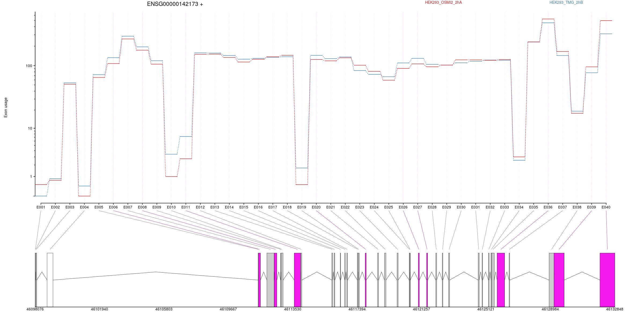Click exon label E033
644x322 pixels.
point(504,207)
